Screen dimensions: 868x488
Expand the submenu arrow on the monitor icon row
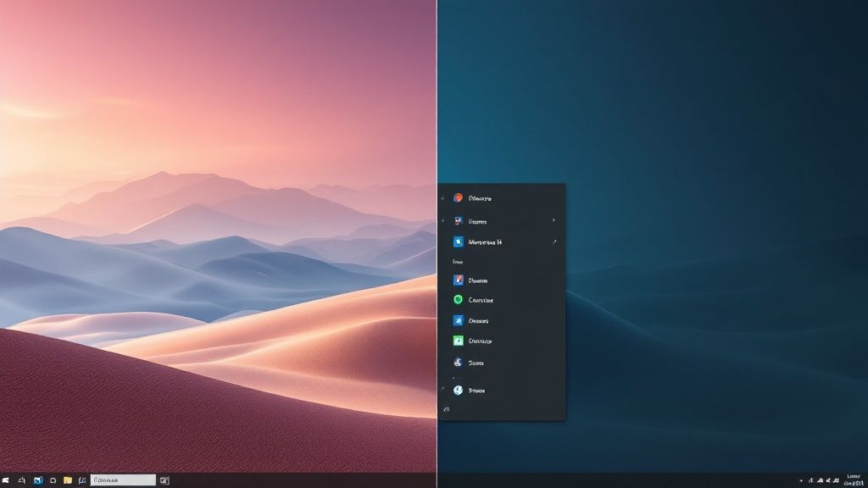[x=554, y=220]
